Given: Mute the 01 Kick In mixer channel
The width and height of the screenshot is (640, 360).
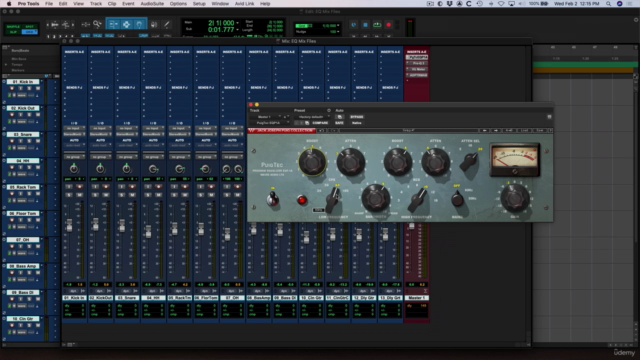Looking at the screenshot, I should pyautogui.click(x=79, y=195).
